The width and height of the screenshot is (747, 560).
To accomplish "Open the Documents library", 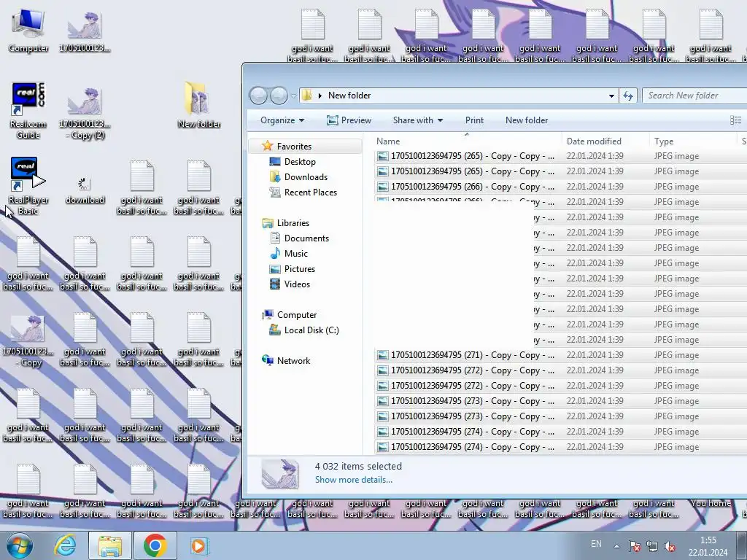I will (x=306, y=238).
